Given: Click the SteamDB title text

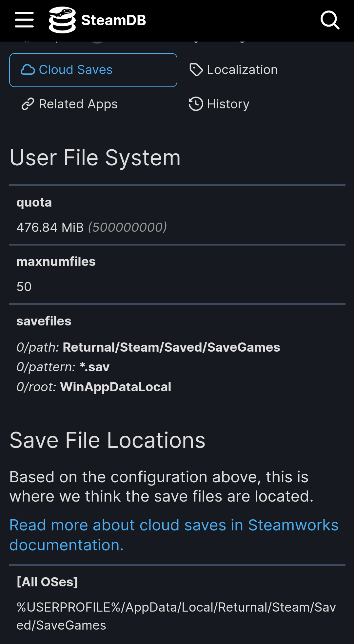Looking at the screenshot, I should point(113,20).
